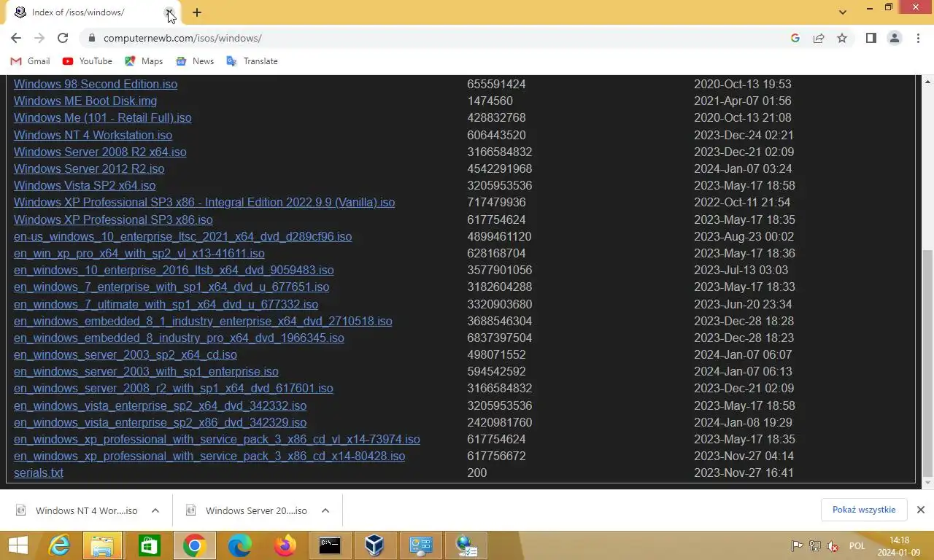Open the Windows XP Professional SP3 x86.iso link

click(113, 219)
